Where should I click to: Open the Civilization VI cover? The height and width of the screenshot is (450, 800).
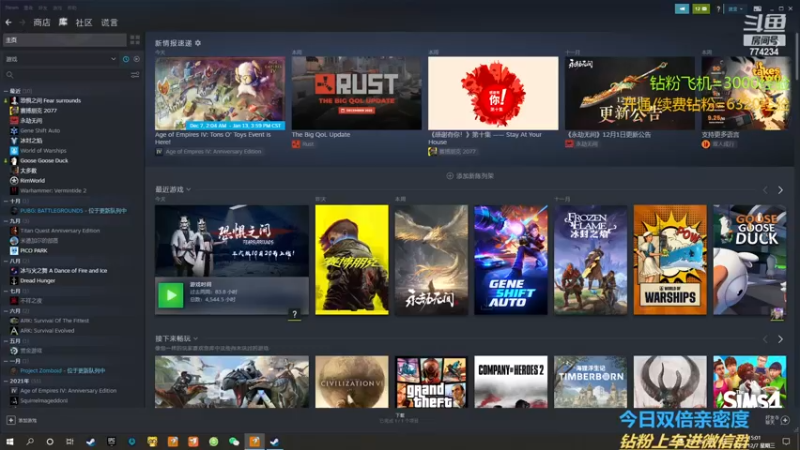(x=352, y=382)
